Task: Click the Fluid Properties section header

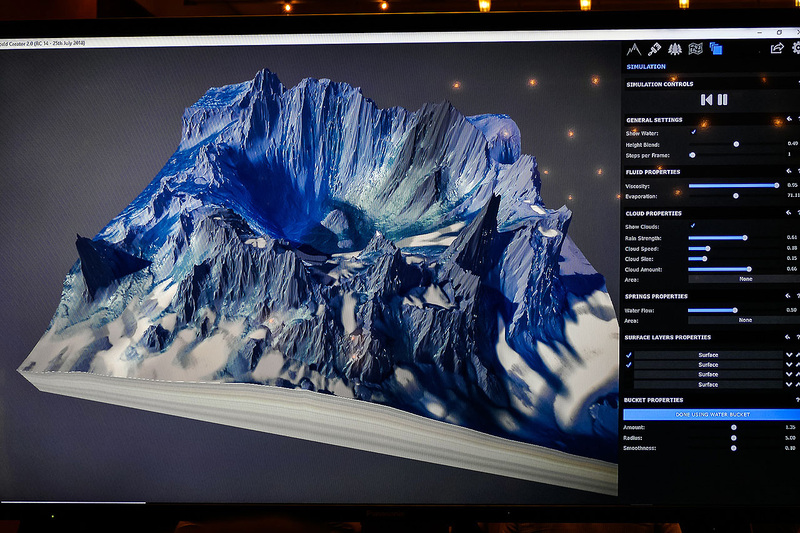Action: pyautogui.click(x=653, y=172)
